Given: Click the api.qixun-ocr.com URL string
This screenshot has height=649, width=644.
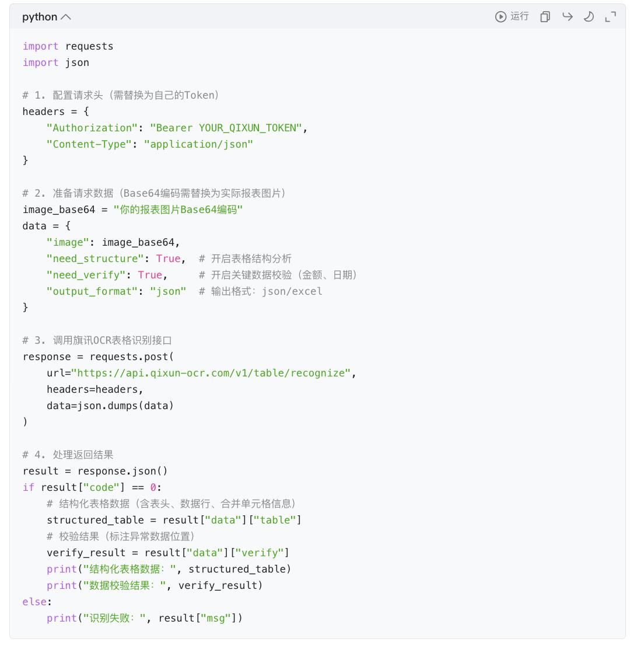Looking at the screenshot, I should click(x=211, y=373).
